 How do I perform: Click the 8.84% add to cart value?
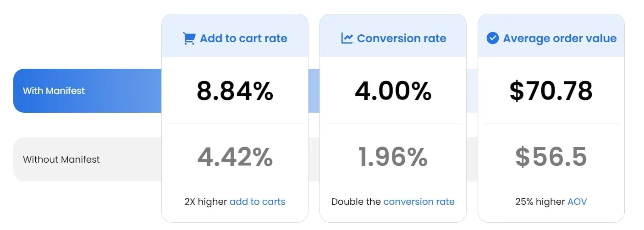coord(235,91)
